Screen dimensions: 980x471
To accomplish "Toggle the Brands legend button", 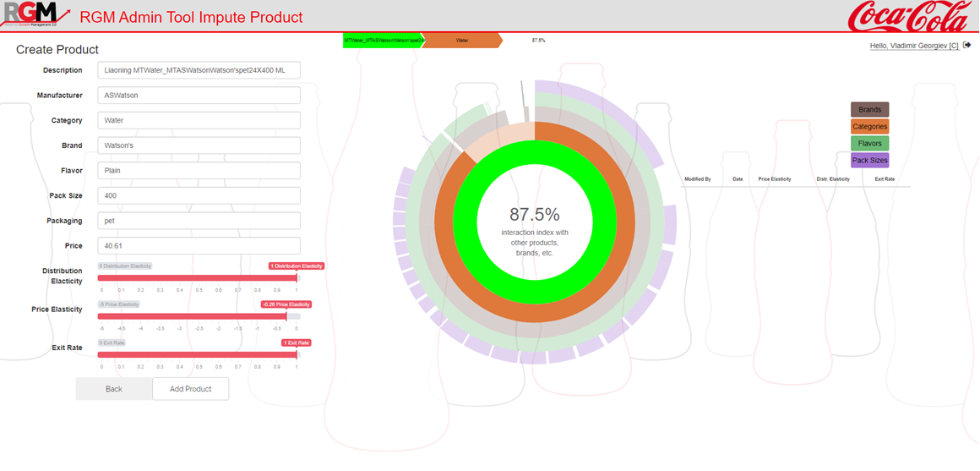I will click(869, 110).
